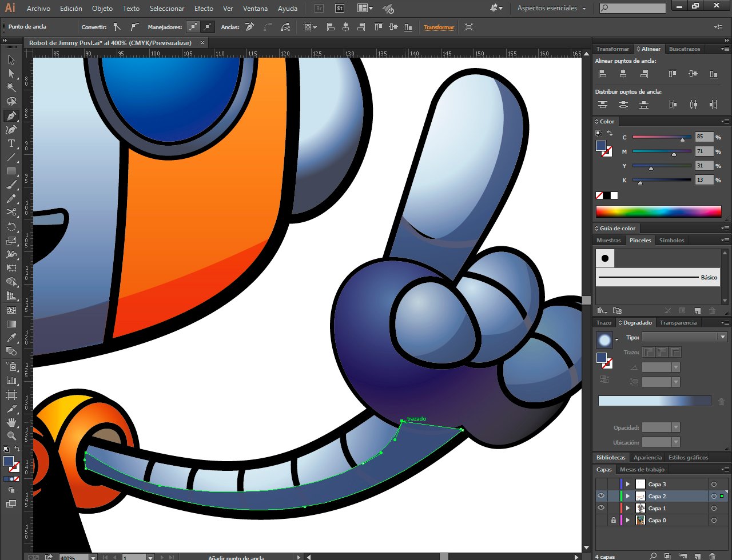Switch to the Transparencia tab
This screenshot has width=732, height=560.
click(x=678, y=323)
